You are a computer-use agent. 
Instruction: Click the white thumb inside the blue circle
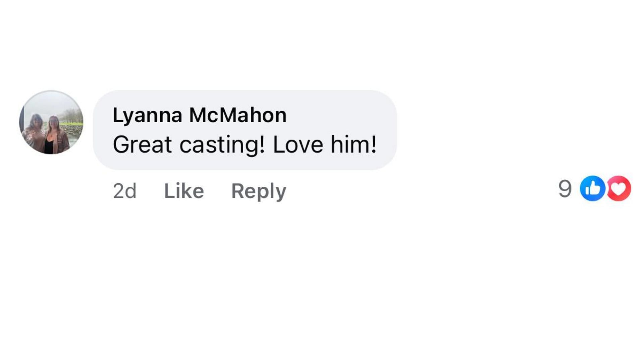593,189
